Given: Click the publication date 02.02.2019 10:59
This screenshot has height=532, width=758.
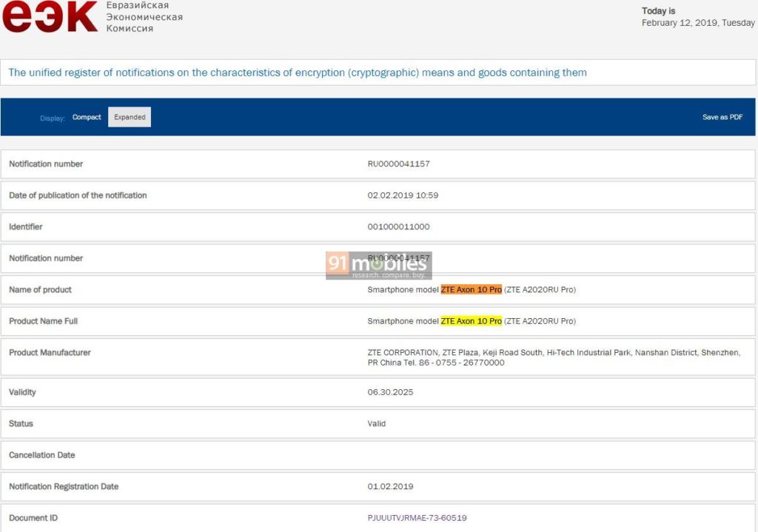Looking at the screenshot, I should pyautogui.click(x=403, y=195).
